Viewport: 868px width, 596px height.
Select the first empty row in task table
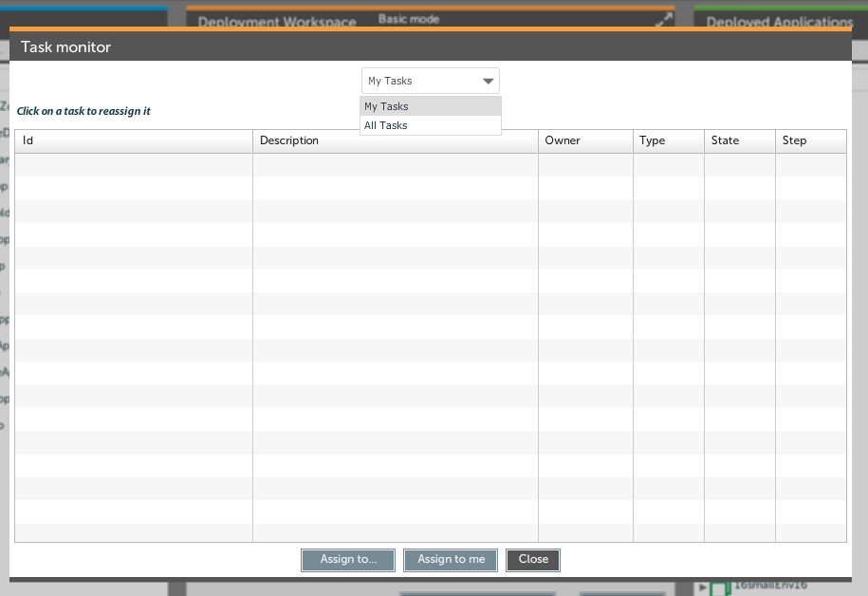[x=430, y=165]
